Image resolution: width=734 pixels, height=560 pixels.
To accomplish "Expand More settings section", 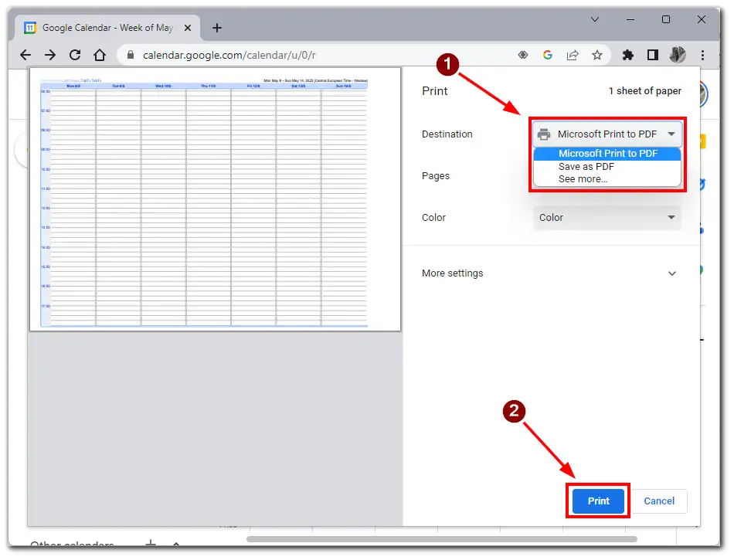I will coord(550,273).
